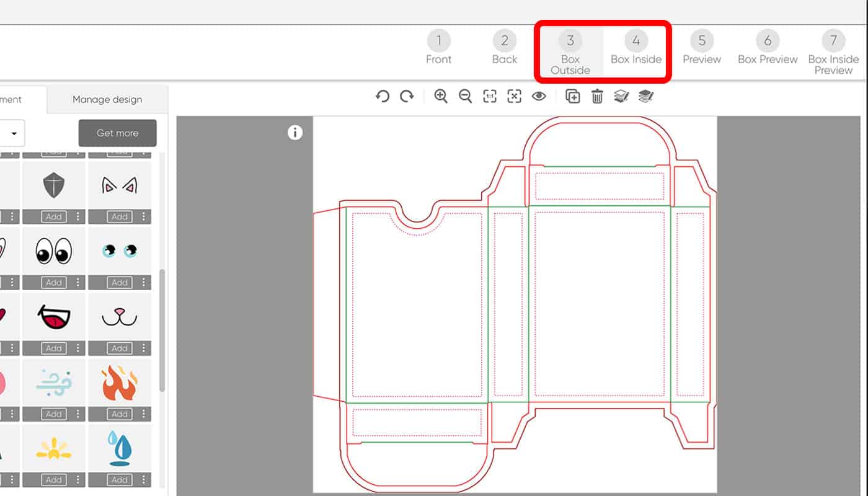The height and width of the screenshot is (496, 868).
Task: Open the category dropdown beside Get more
Action: tap(14, 133)
